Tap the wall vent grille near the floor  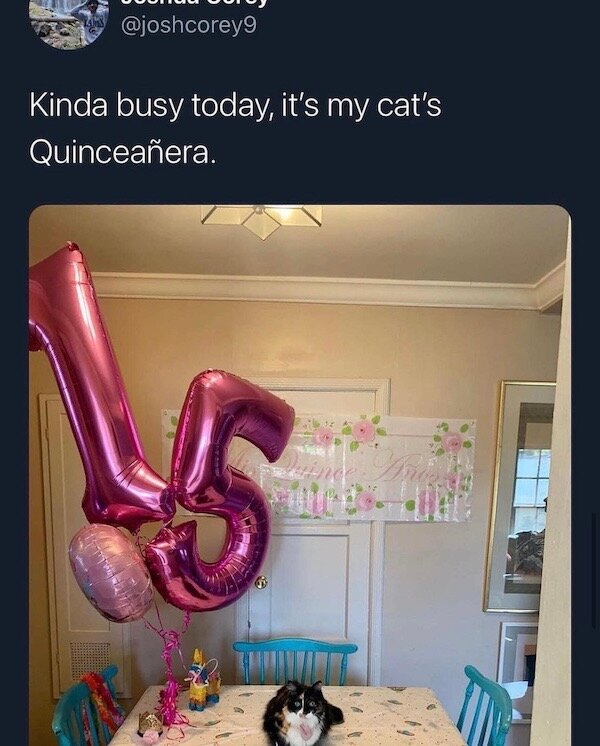point(90,661)
